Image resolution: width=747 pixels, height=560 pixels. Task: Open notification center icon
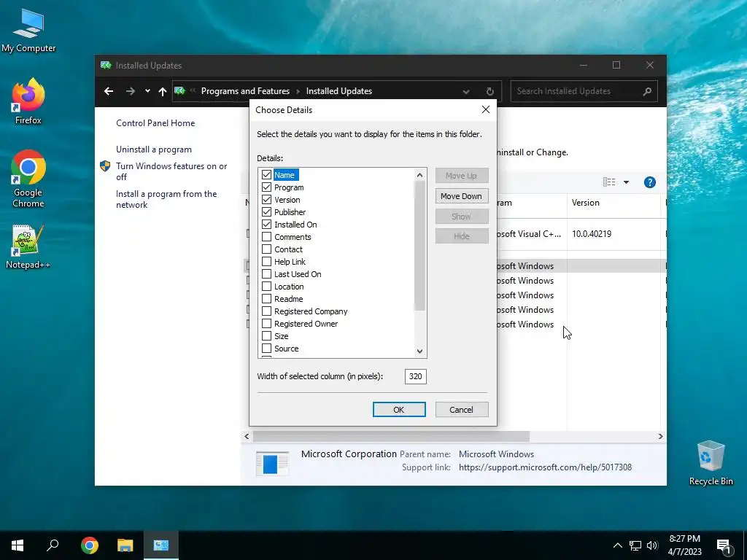pos(724,546)
